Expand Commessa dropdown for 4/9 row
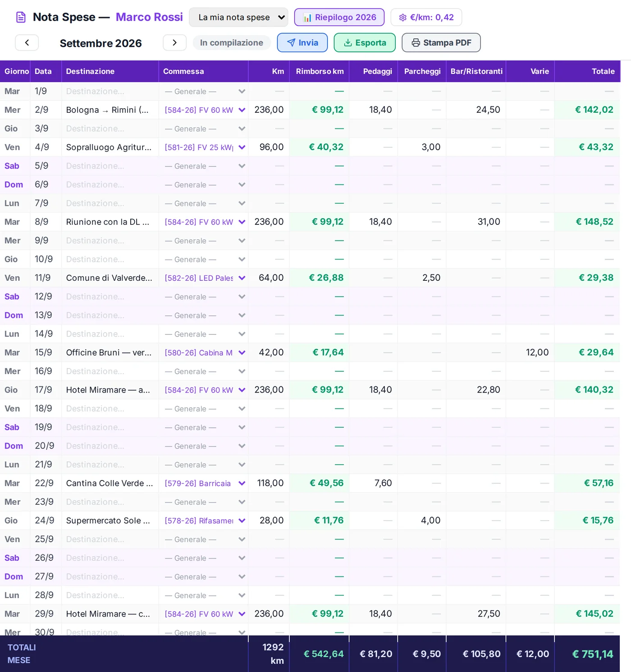 205,147
